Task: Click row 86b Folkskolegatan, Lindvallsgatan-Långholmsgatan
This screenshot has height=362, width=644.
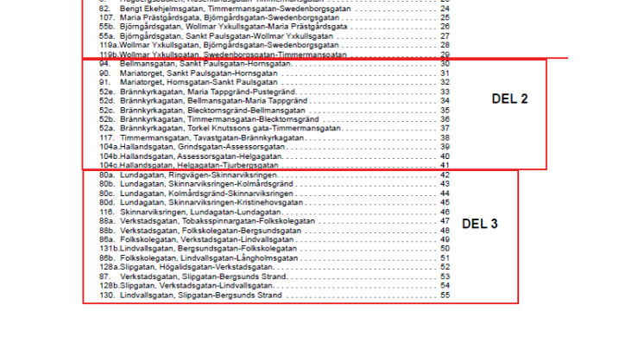Action: (275, 258)
